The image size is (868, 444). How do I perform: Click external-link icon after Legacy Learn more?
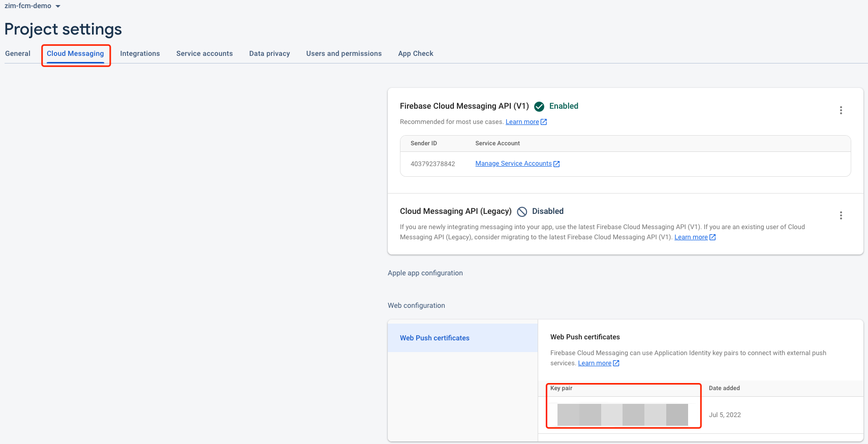pyautogui.click(x=712, y=237)
